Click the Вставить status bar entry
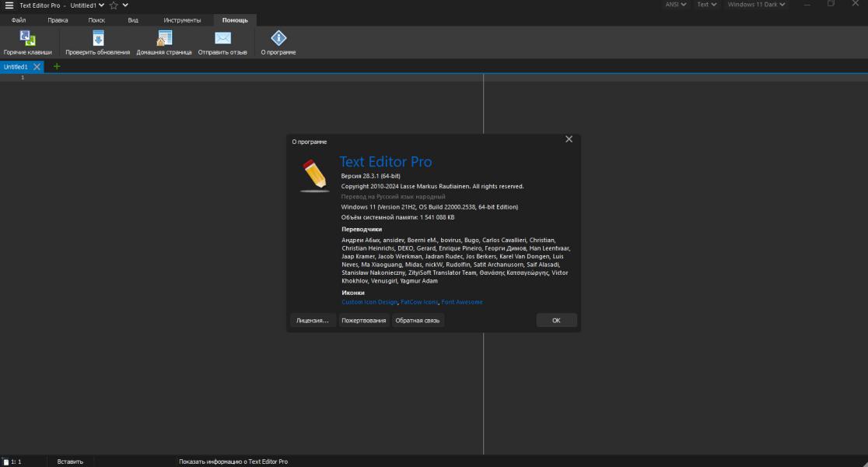The image size is (868, 467). [70, 462]
